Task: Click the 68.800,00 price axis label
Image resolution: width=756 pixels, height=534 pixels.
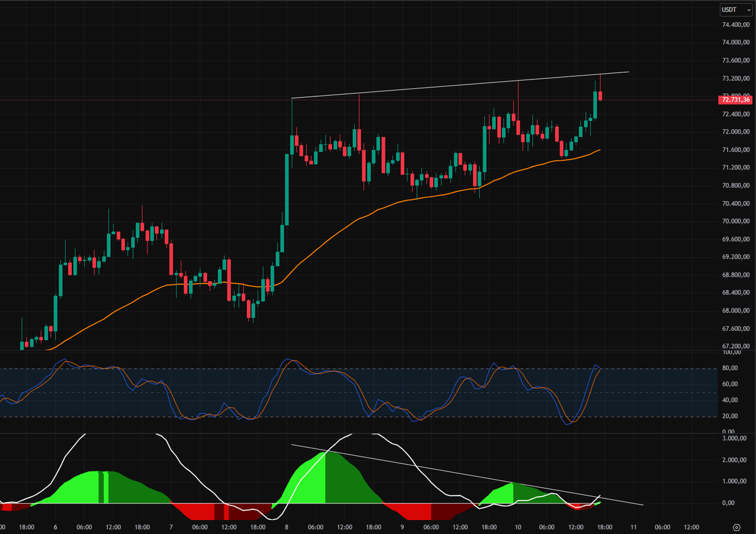Action: (x=736, y=275)
